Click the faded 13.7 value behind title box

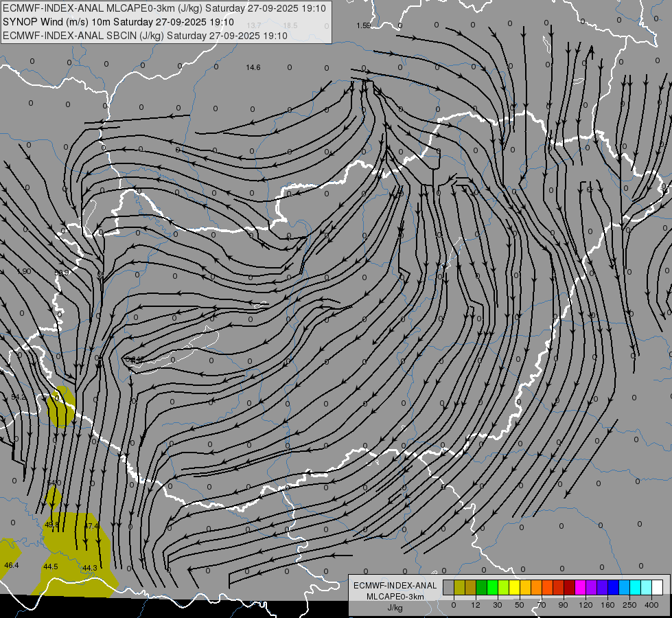[x=254, y=25]
